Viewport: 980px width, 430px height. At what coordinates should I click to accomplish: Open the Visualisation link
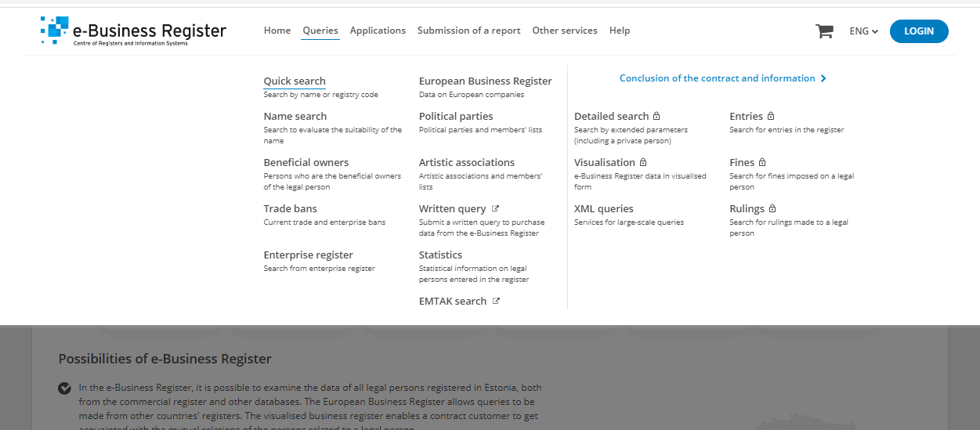point(605,162)
